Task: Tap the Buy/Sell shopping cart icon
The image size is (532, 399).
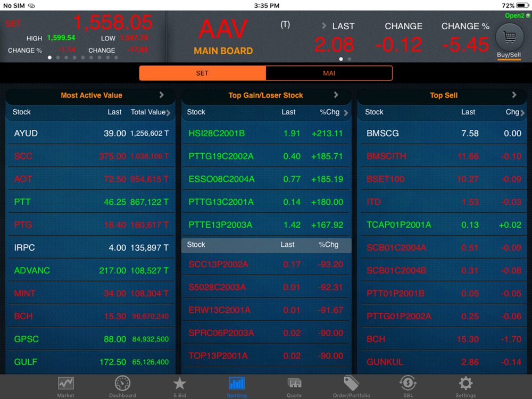Action: point(509,37)
